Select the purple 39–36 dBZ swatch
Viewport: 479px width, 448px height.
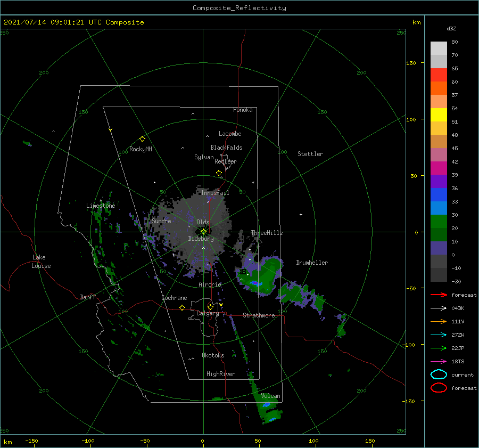tap(439, 181)
